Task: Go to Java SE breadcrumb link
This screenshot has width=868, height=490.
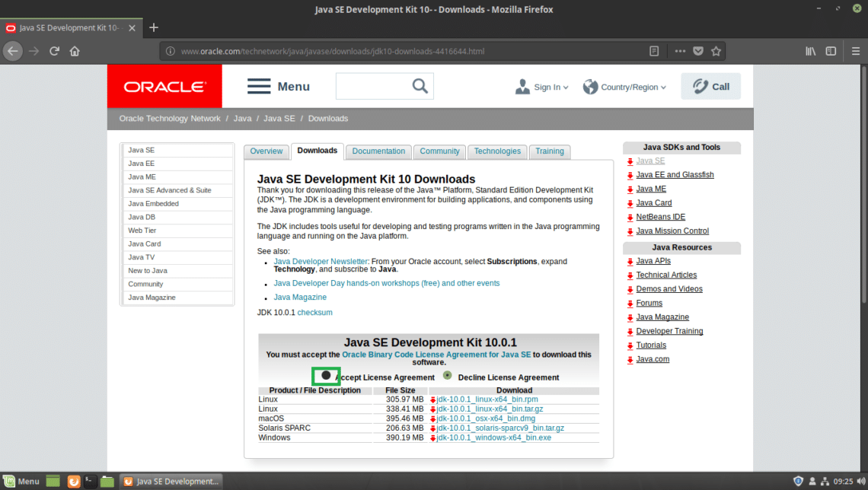Action: tap(279, 119)
